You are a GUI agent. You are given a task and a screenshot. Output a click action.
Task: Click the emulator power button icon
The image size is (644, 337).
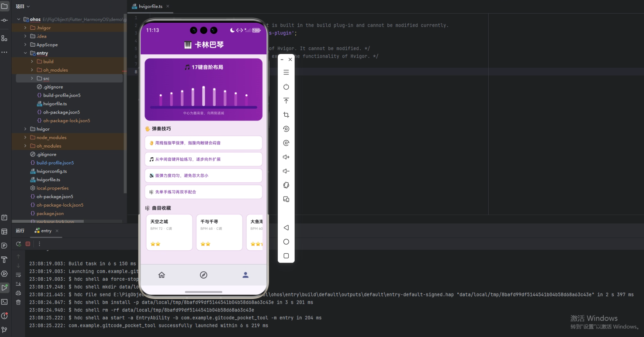[286, 87]
